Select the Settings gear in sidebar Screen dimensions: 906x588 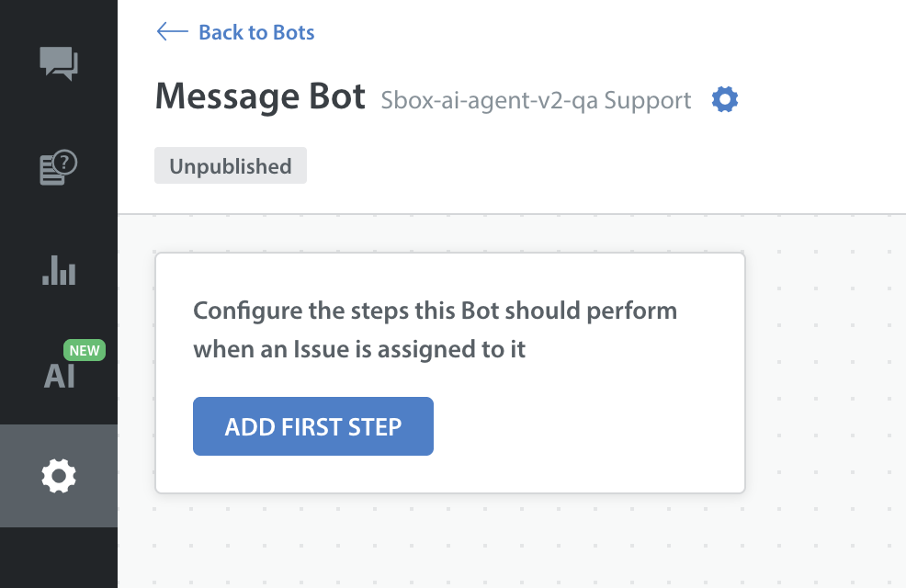59,476
